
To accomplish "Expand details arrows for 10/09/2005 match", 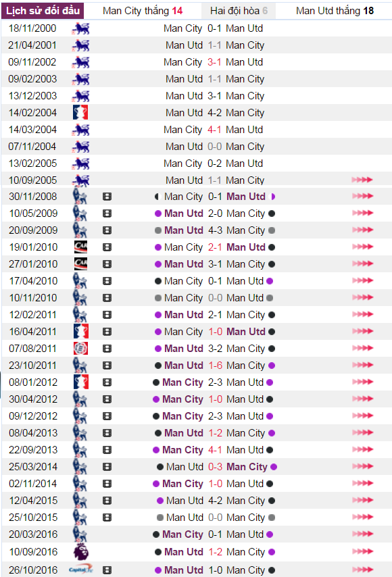I will click(x=362, y=180).
